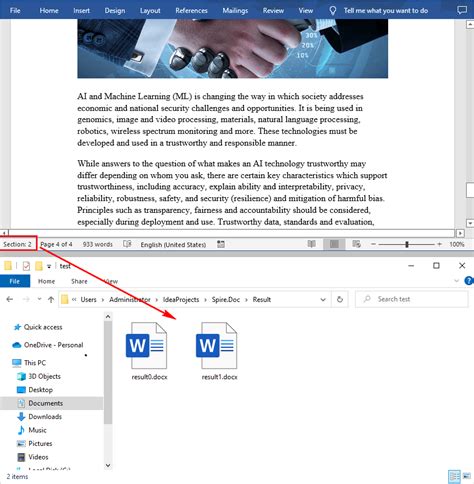474x484 pixels.
Task: Switch to the Home ribbon tab in Word
Action: click(49, 11)
